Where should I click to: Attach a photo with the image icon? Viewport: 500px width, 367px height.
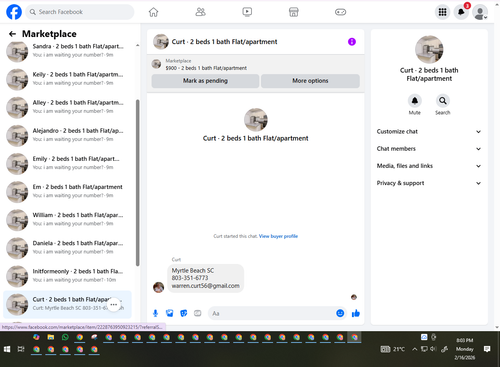click(x=170, y=313)
